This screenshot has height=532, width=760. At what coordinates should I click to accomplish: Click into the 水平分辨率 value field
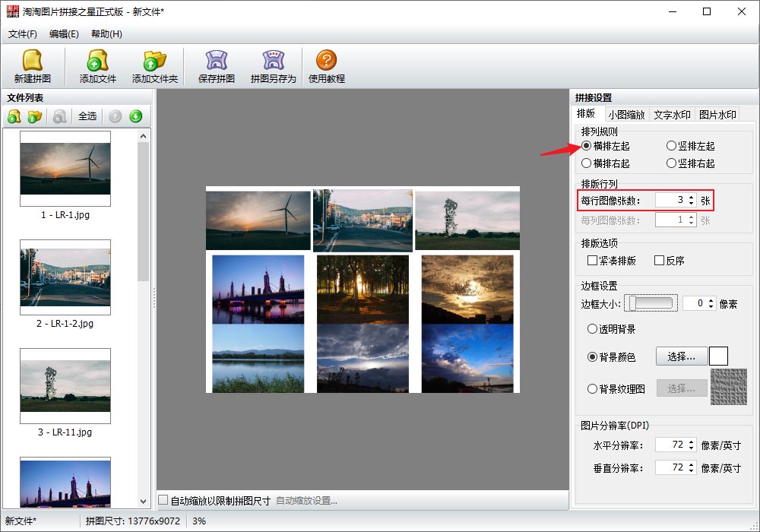[x=671, y=445]
